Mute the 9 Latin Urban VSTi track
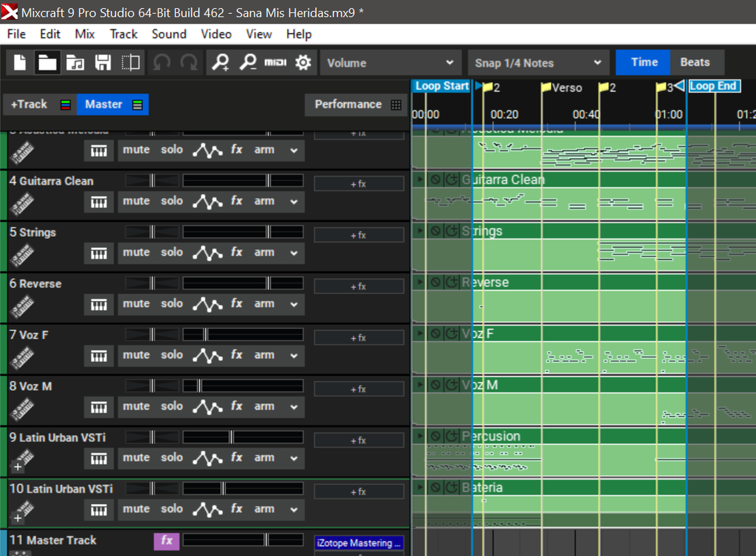The image size is (756, 556). pyautogui.click(x=136, y=457)
